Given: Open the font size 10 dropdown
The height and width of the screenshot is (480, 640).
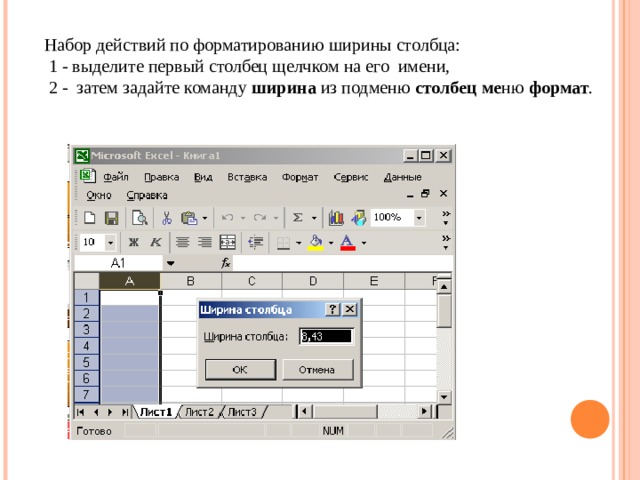Looking at the screenshot, I should (x=110, y=243).
